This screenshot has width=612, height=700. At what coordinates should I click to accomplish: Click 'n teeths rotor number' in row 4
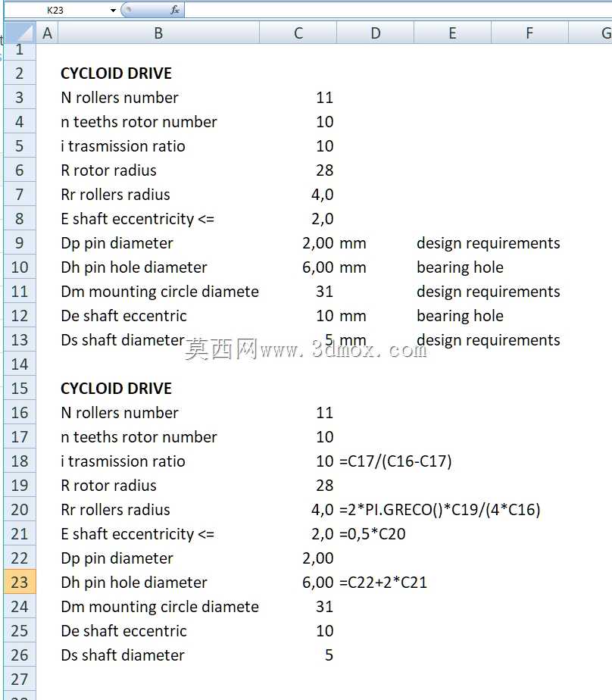click(x=139, y=121)
